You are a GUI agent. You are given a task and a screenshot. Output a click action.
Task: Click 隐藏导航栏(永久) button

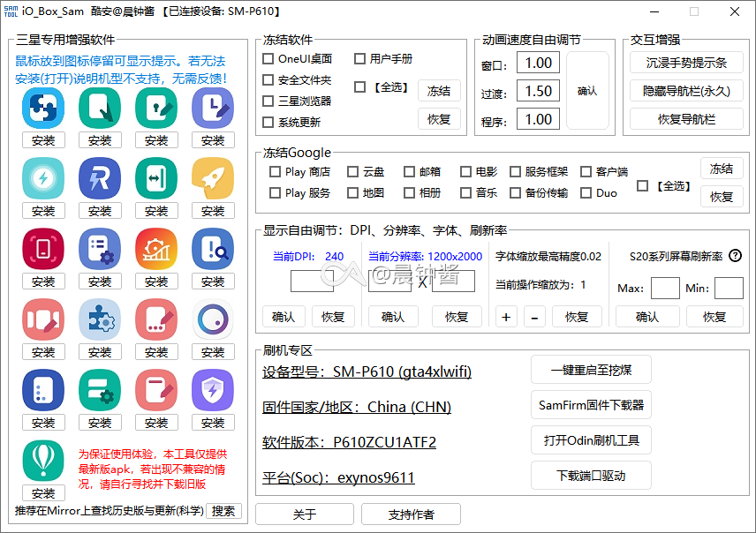click(x=686, y=91)
